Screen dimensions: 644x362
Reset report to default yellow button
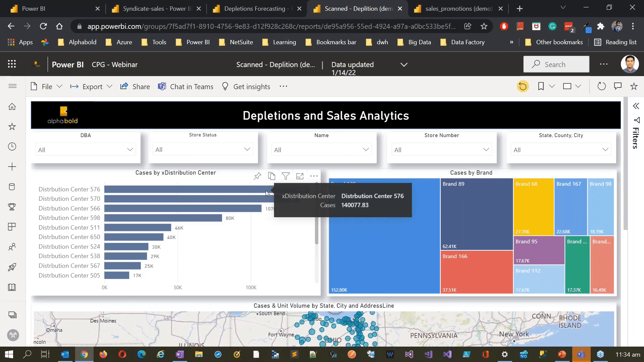523,86
